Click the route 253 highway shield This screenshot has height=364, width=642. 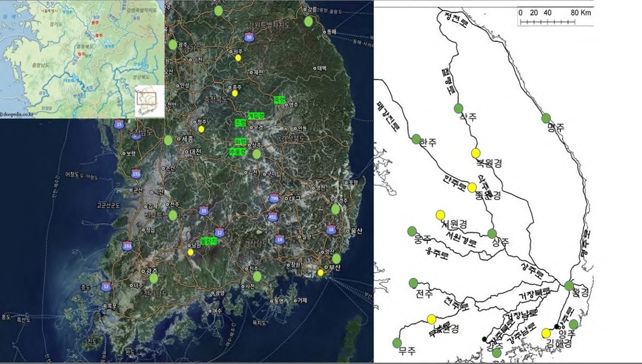pos(127,246)
